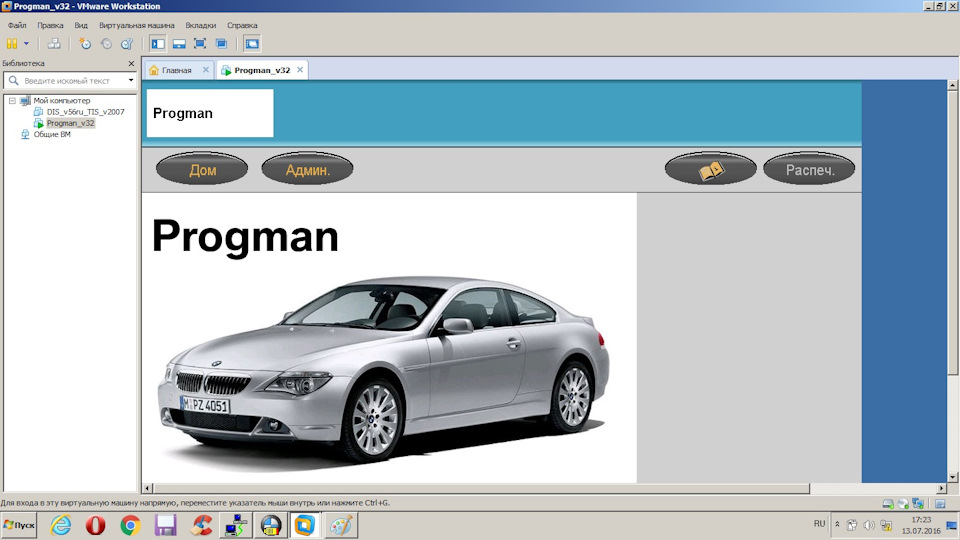This screenshot has width=960, height=540.
Task: Click the hard disk device status icon
Action: (x=888, y=504)
